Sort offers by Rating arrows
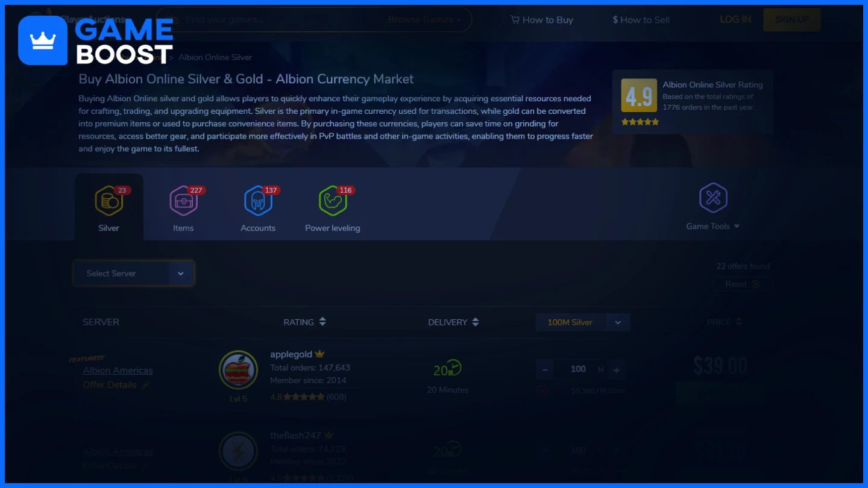The height and width of the screenshot is (488, 868). 322,322
